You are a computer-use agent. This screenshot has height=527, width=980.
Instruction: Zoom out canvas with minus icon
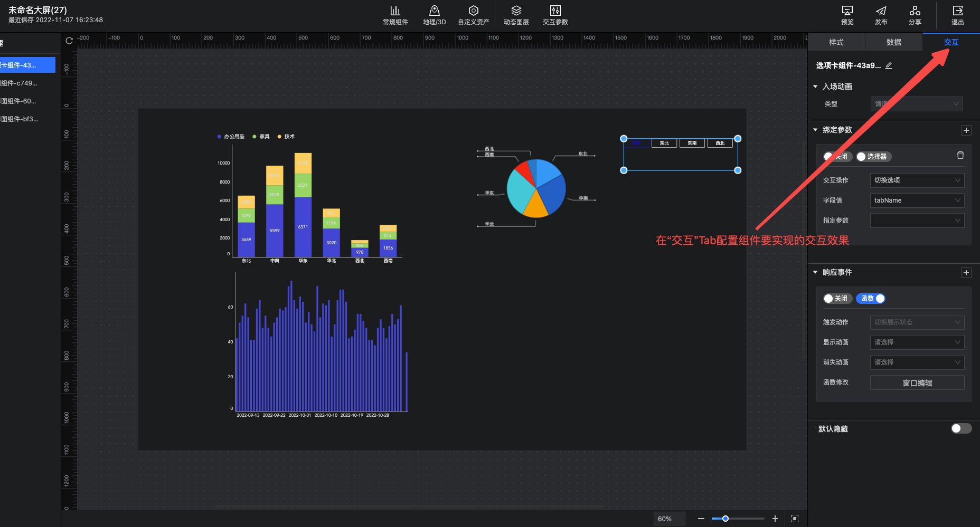(701, 519)
